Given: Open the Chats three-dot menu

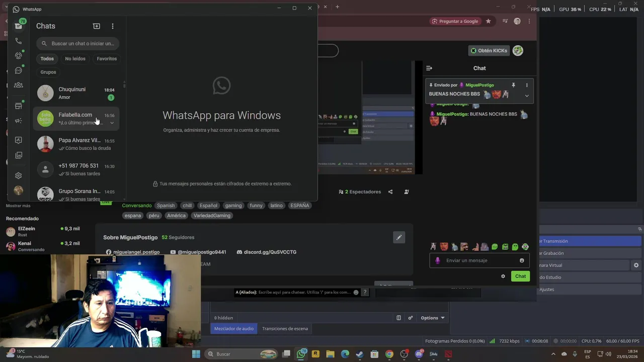Looking at the screenshot, I should click(113, 26).
